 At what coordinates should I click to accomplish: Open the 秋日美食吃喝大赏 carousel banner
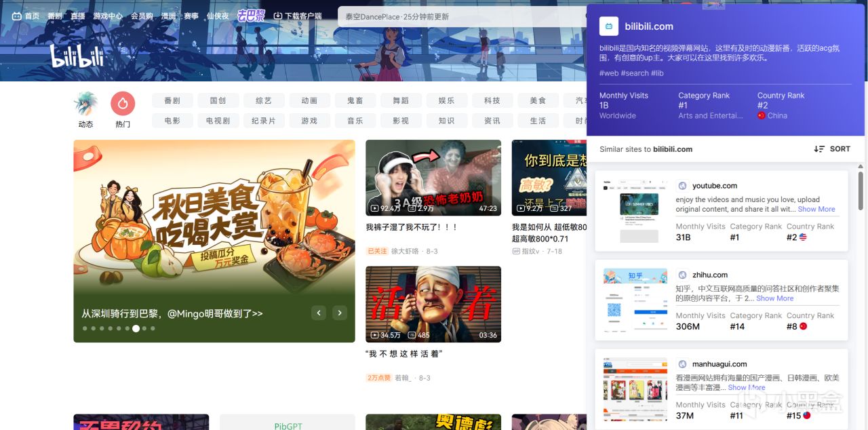coord(214,241)
